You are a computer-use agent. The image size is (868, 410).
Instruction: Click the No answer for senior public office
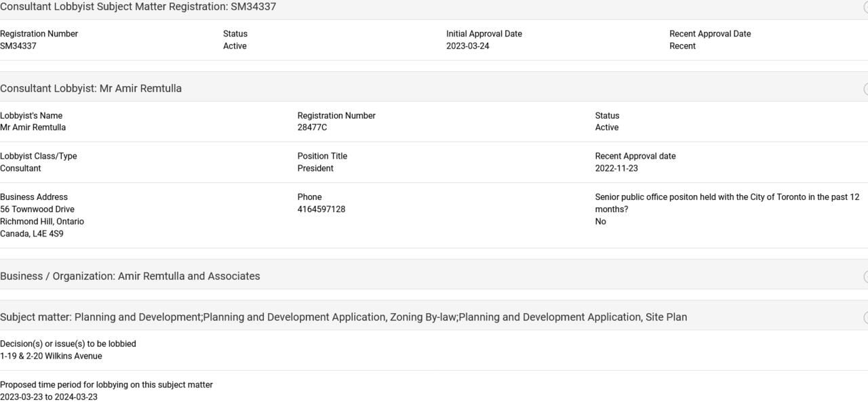click(x=601, y=222)
